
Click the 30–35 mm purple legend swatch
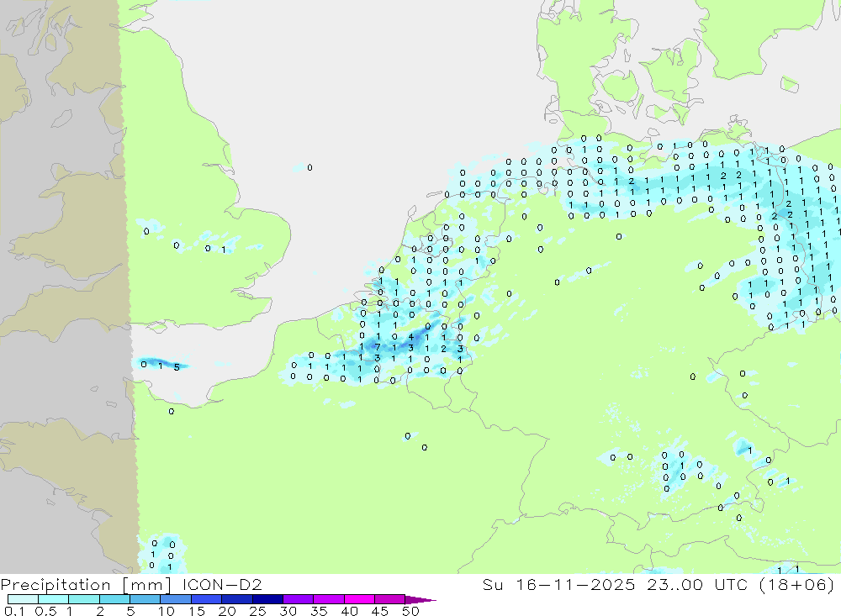[x=299, y=599]
